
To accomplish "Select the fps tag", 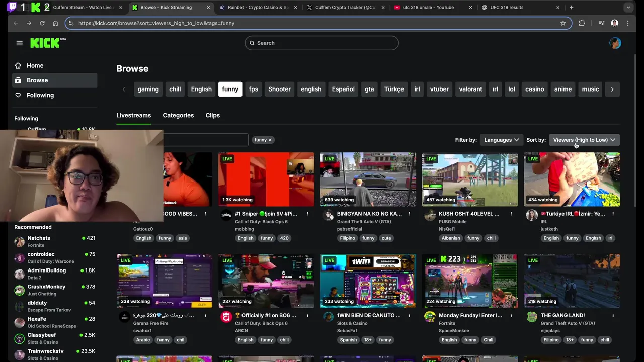I will click(x=254, y=89).
